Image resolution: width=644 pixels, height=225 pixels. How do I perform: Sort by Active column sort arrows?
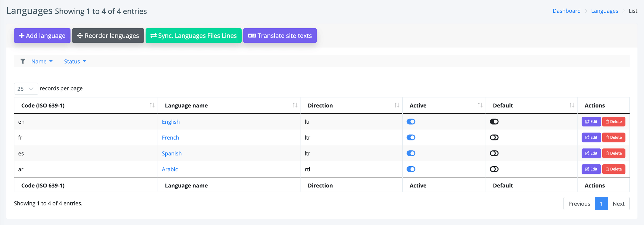(x=480, y=105)
